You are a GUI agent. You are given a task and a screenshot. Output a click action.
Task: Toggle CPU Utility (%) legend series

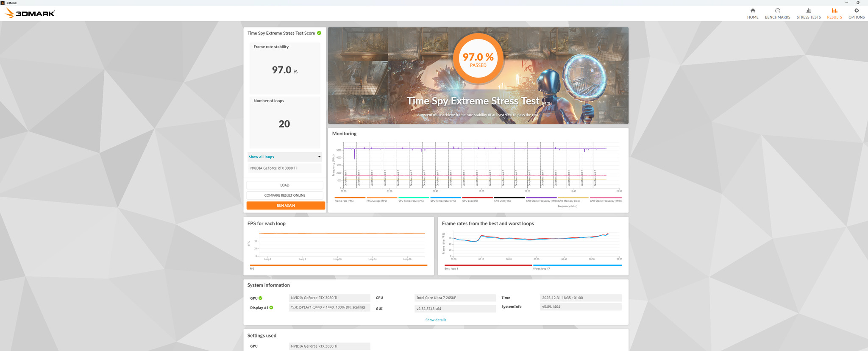[509, 199]
